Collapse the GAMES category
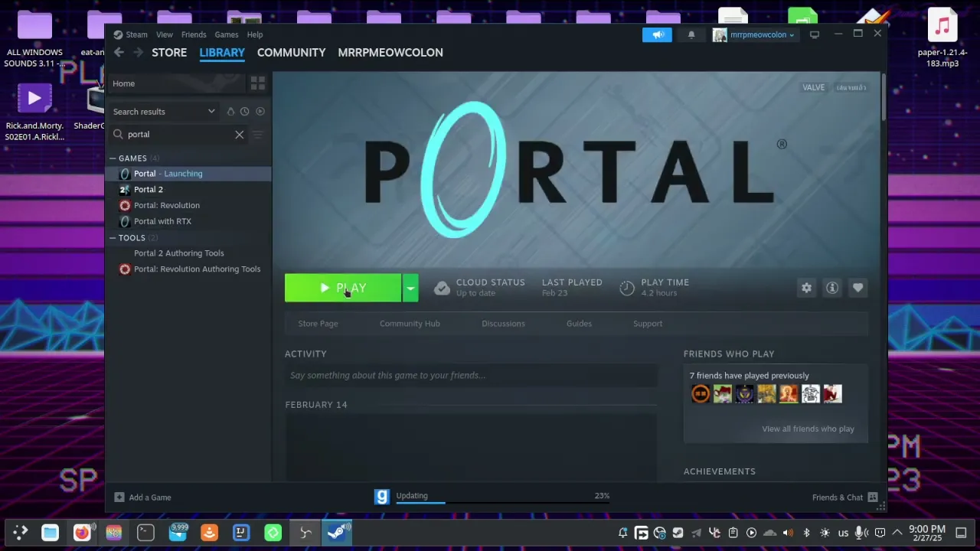980x551 pixels. click(x=113, y=158)
